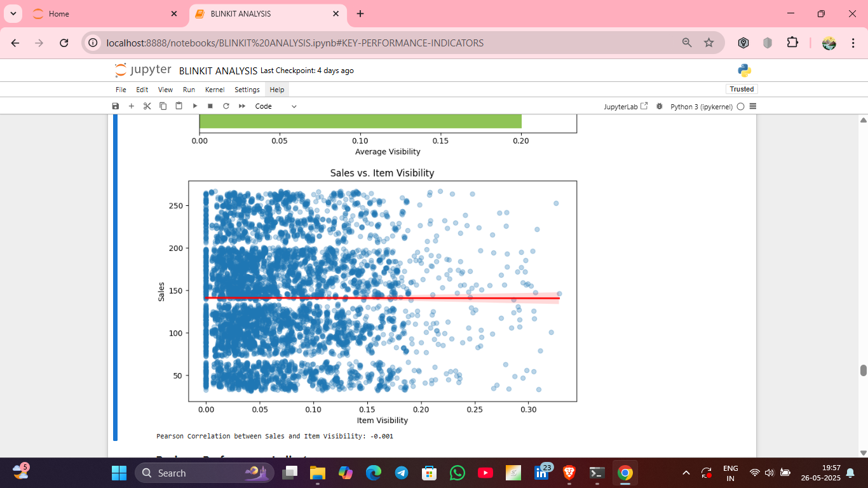
Task: Click the Jupyter logo
Action: [143, 70]
